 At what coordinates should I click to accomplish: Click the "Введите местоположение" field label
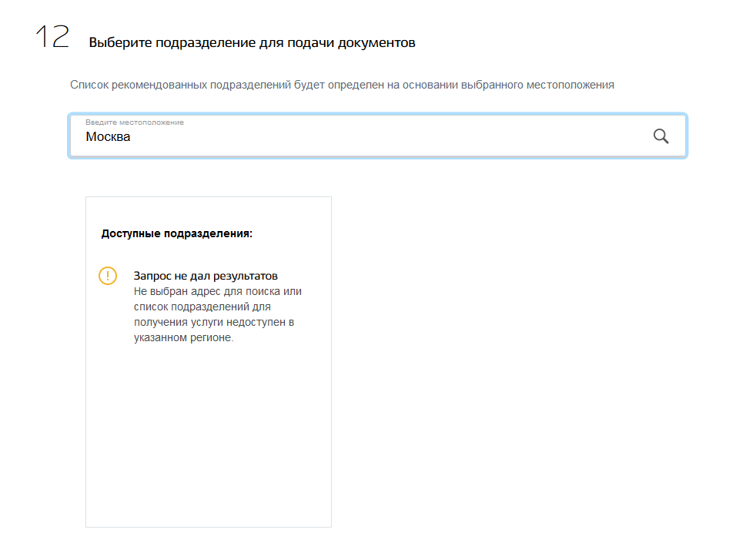tap(135, 122)
